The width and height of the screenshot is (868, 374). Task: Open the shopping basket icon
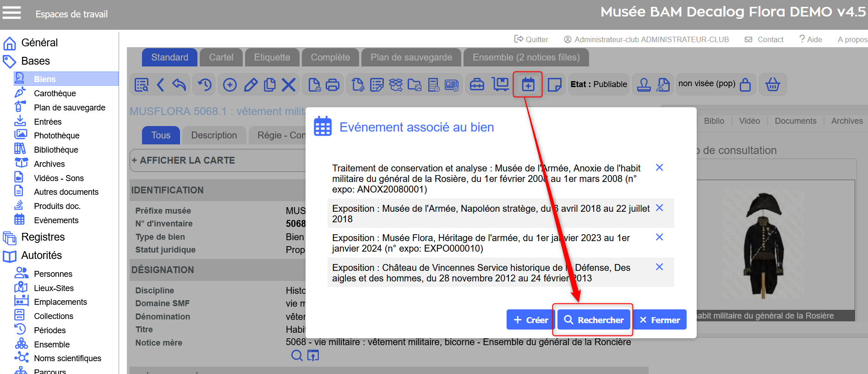pos(773,84)
